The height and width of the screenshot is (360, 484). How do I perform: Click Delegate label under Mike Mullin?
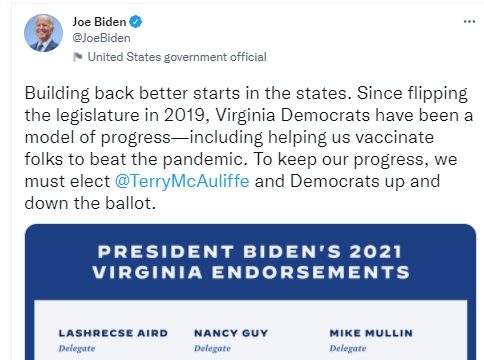click(x=348, y=348)
